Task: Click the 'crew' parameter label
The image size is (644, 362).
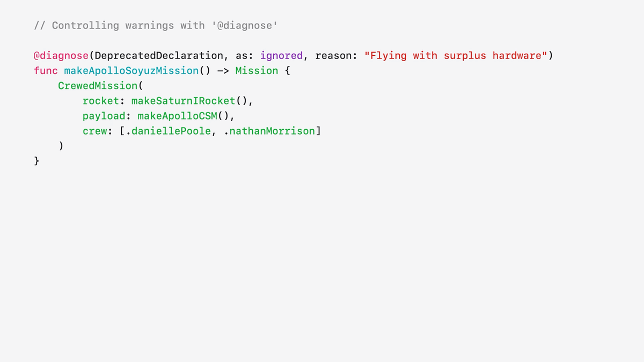Action: point(95,131)
